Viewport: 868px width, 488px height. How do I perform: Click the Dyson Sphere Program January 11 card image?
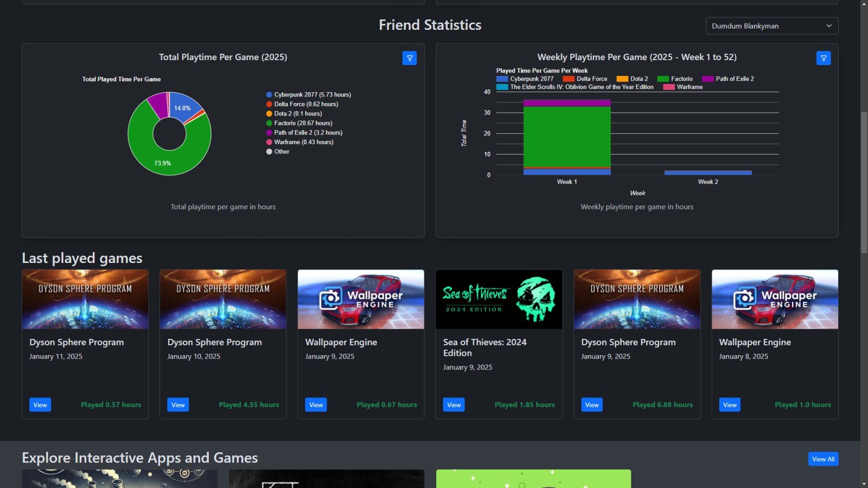85,299
